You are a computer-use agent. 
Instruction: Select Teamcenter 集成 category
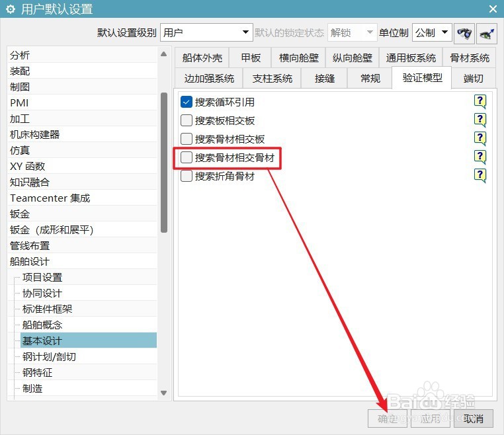[82, 198]
